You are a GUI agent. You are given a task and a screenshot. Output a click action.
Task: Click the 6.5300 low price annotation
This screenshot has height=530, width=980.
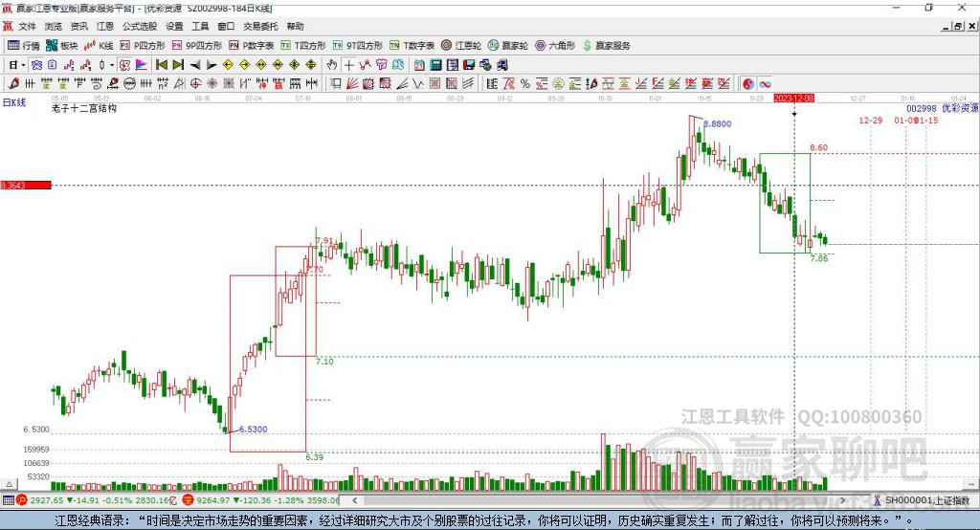click(253, 430)
